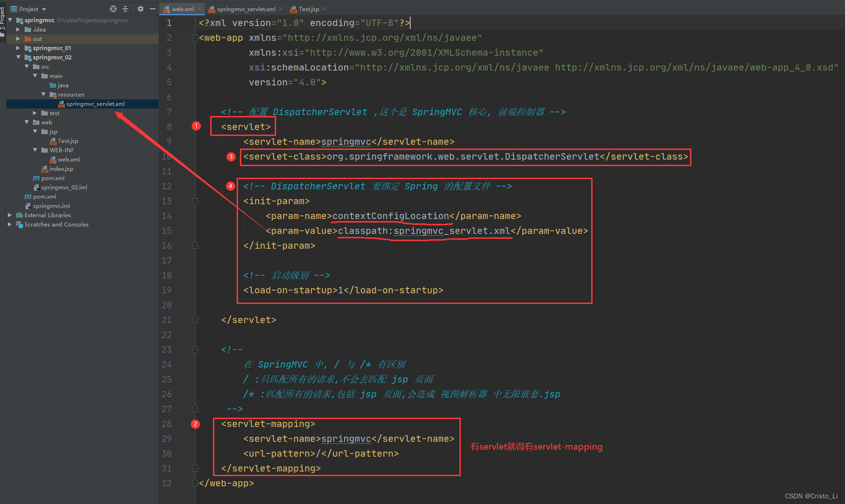Collapse the src folder

(26, 66)
